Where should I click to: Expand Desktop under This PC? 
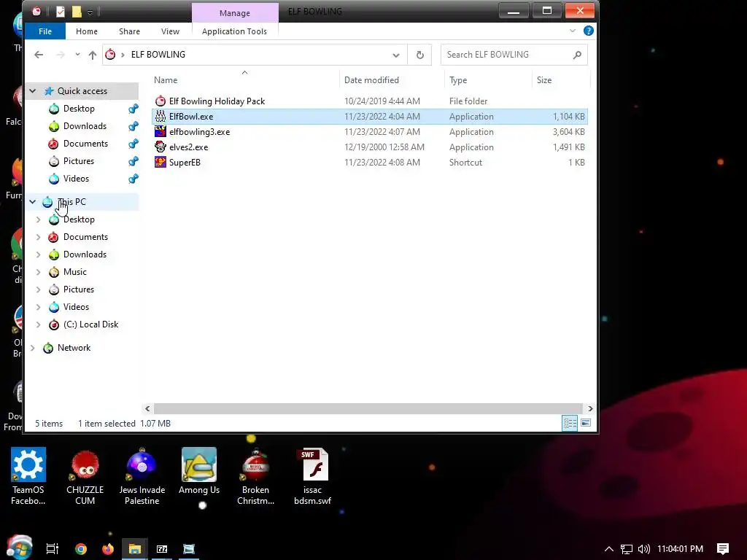(39, 219)
